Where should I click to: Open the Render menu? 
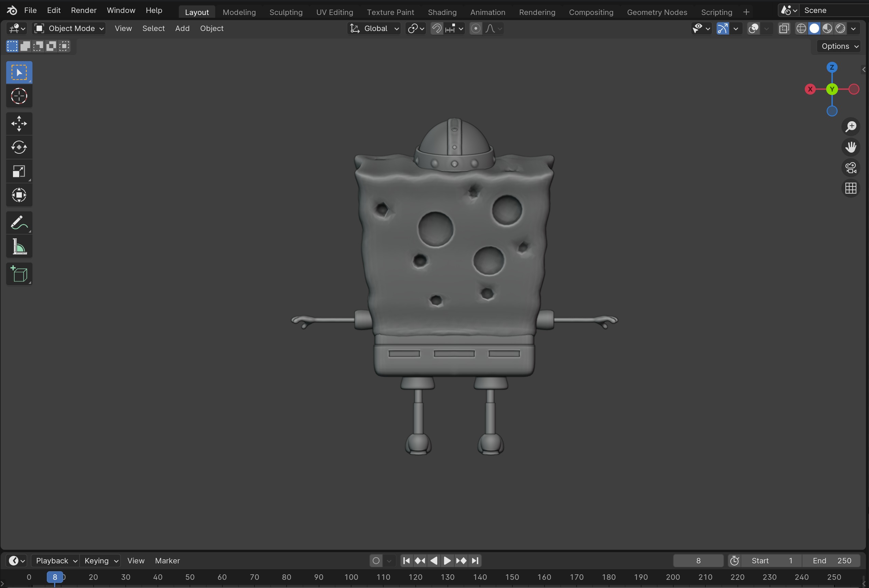tap(84, 11)
